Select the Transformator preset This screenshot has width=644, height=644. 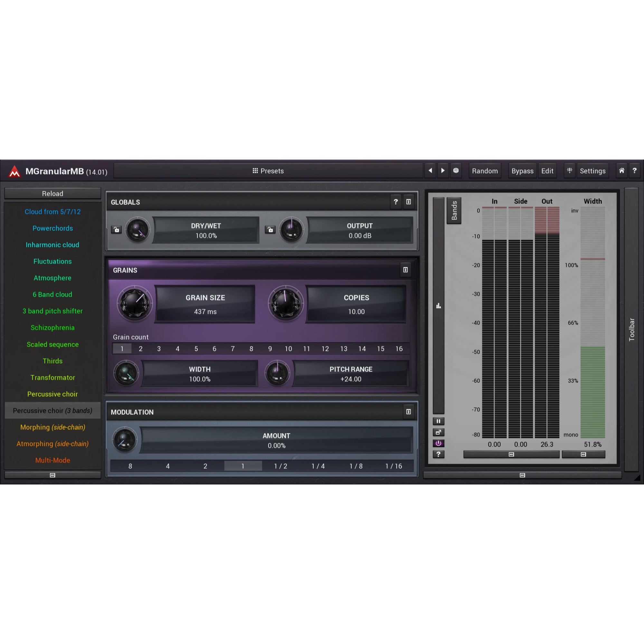[52, 377]
